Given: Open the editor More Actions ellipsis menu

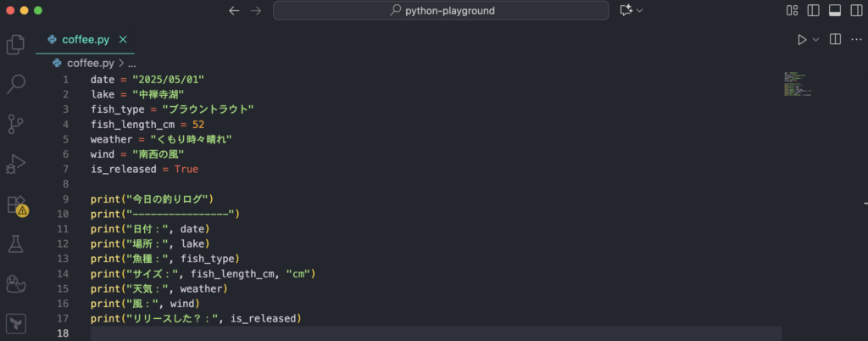Looking at the screenshot, I should pos(854,39).
